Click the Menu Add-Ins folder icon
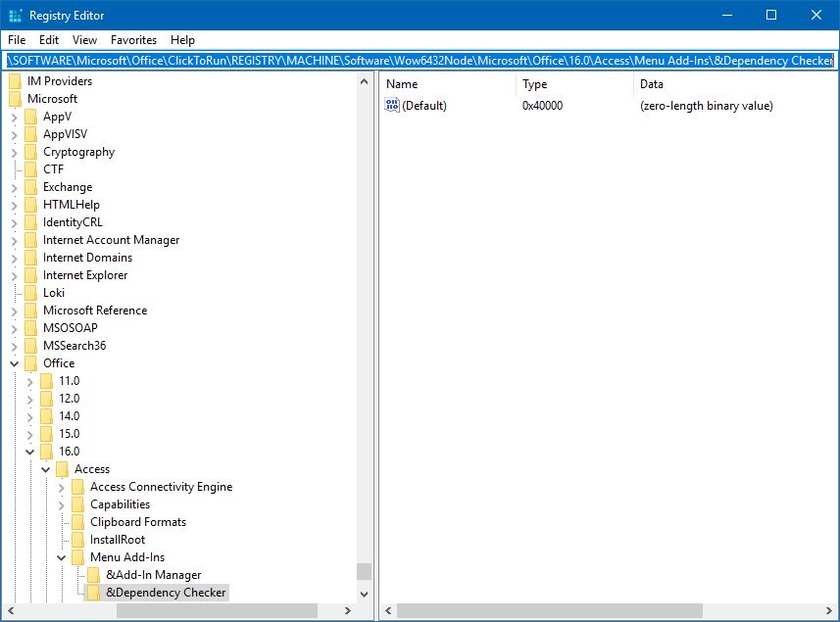Viewport: 840px width, 622px height. (x=77, y=557)
